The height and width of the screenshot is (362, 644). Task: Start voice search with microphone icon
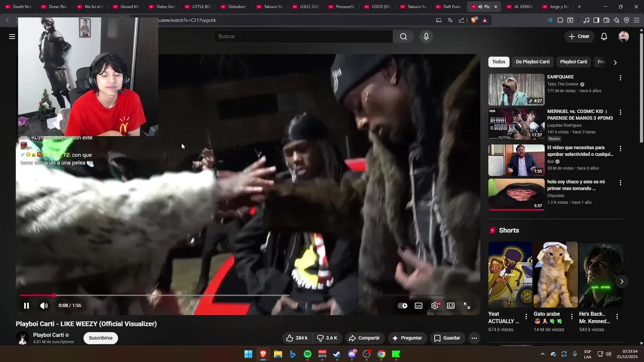(x=426, y=36)
